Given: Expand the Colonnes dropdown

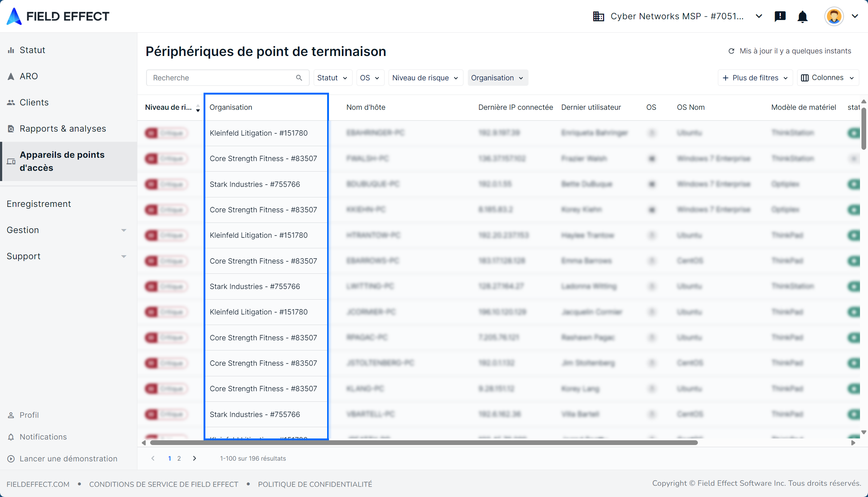Looking at the screenshot, I should pyautogui.click(x=828, y=78).
